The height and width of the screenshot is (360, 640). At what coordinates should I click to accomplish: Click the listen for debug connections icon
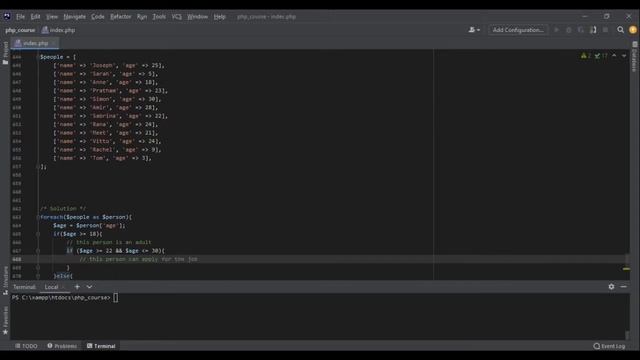coord(593,30)
